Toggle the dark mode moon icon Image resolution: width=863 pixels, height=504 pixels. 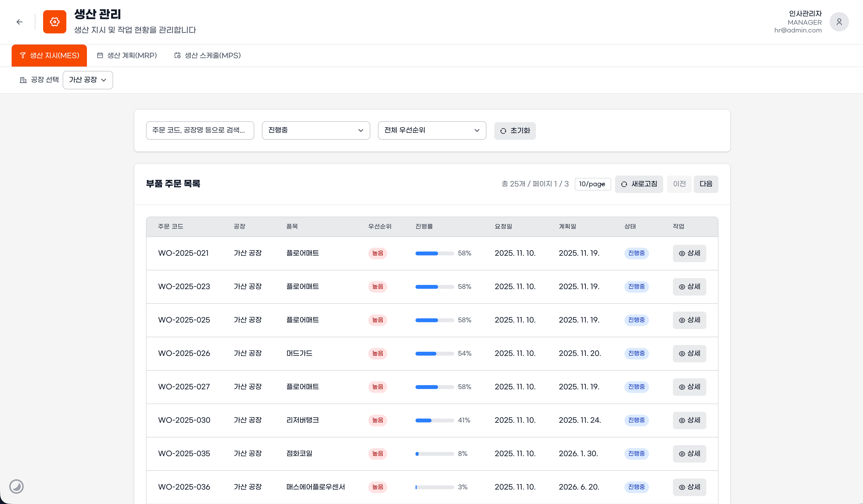pos(16,486)
